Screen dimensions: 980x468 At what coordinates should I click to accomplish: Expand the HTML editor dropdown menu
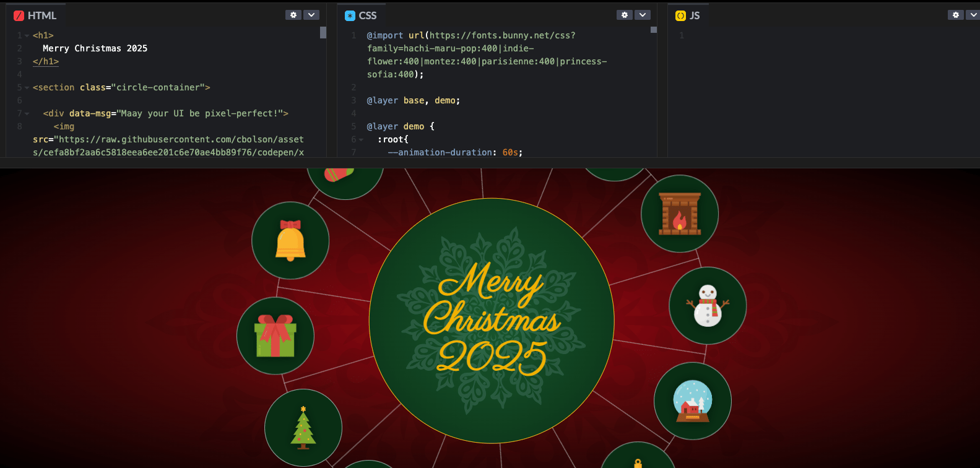[311, 15]
